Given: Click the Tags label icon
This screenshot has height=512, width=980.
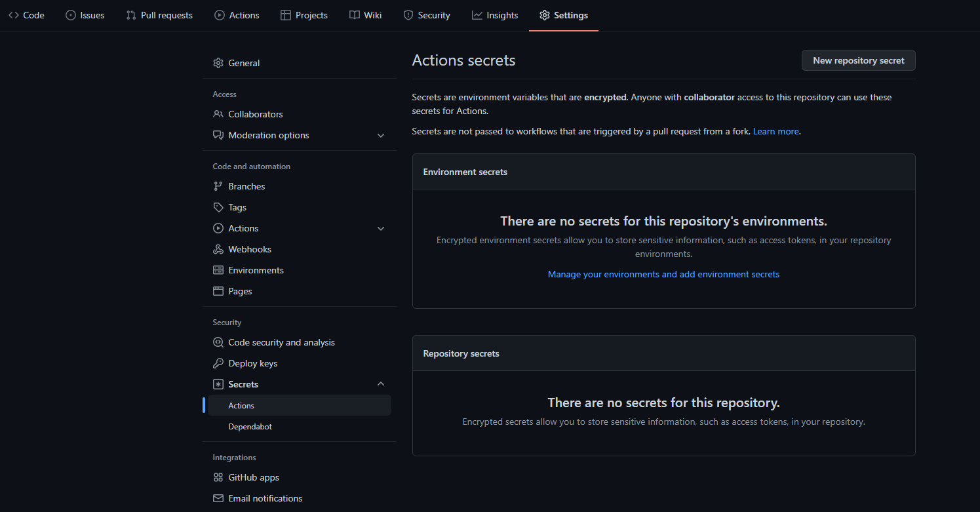Looking at the screenshot, I should (218, 207).
